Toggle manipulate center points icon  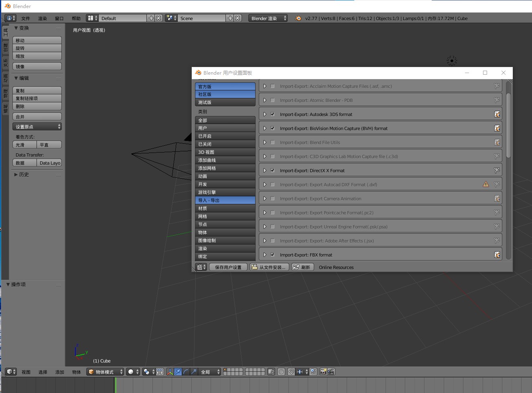160,372
